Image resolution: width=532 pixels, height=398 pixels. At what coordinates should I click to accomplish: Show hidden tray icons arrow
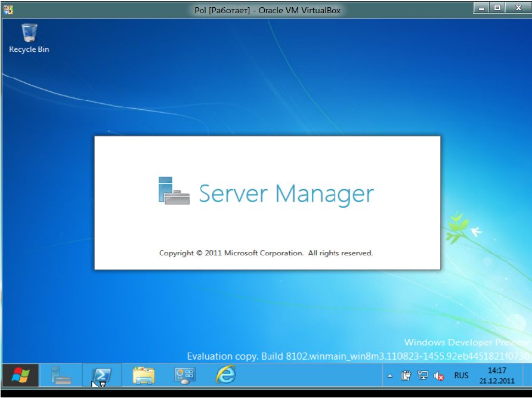(390, 376)
